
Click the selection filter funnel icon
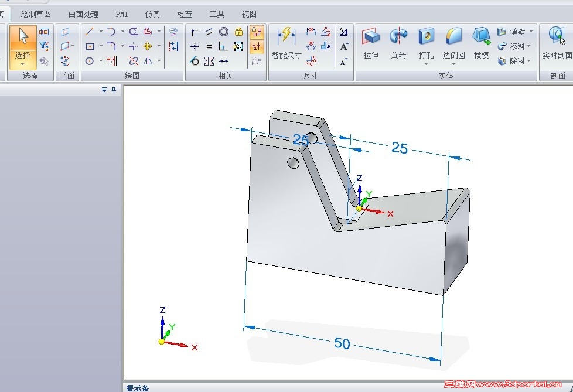pos(44,46)
